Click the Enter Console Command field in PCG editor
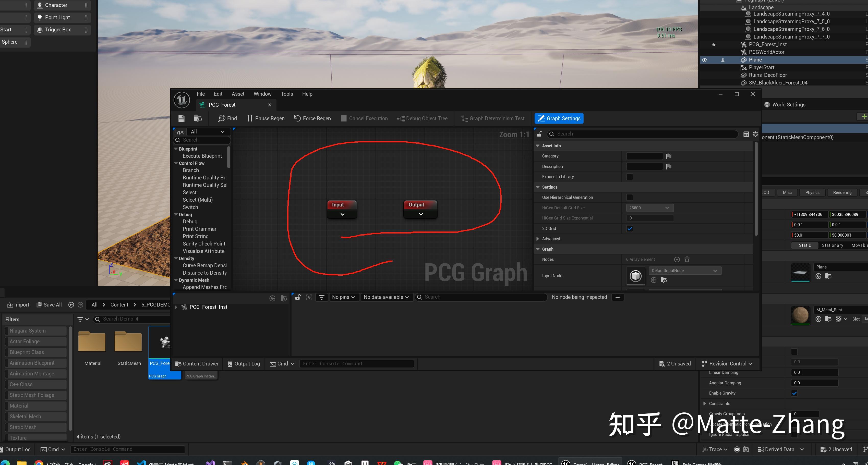Viewport: 868px width, 465px height. (356, 364)
